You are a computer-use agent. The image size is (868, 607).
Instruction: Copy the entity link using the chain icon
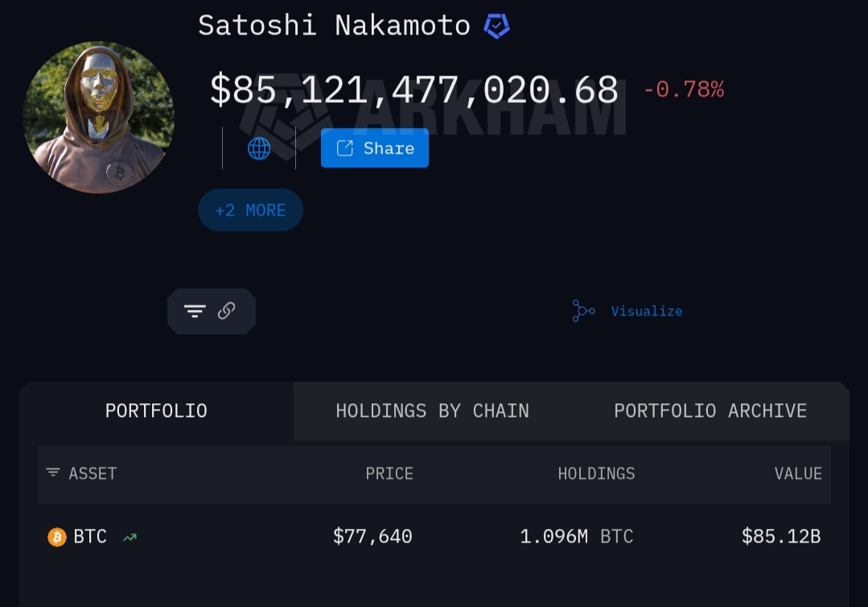click(x=226, y=311)
